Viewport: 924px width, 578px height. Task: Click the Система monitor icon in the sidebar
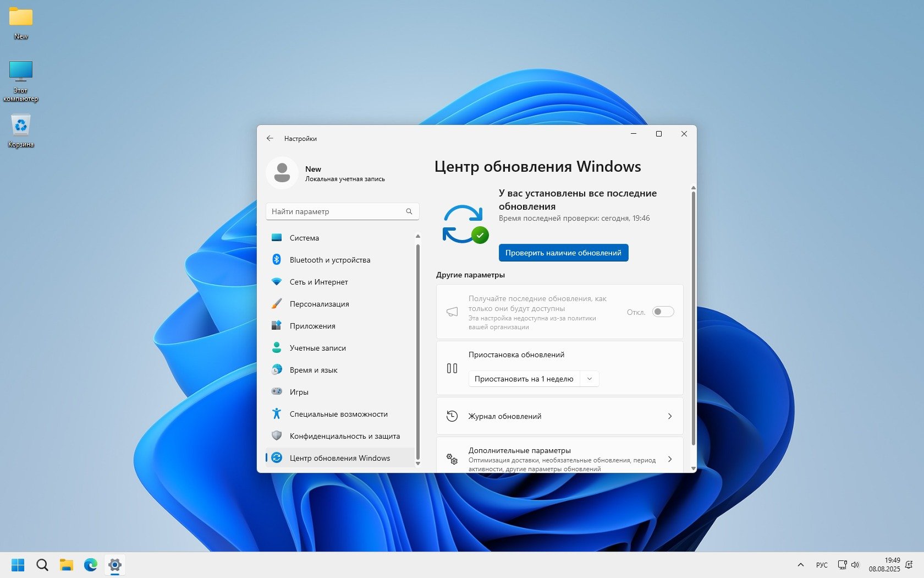click(277, 238)
